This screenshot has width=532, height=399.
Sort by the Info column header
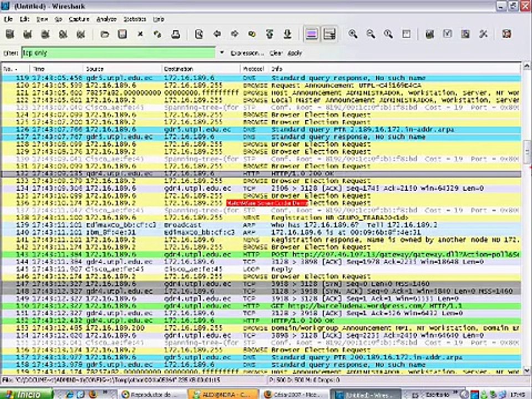point(395,69)
